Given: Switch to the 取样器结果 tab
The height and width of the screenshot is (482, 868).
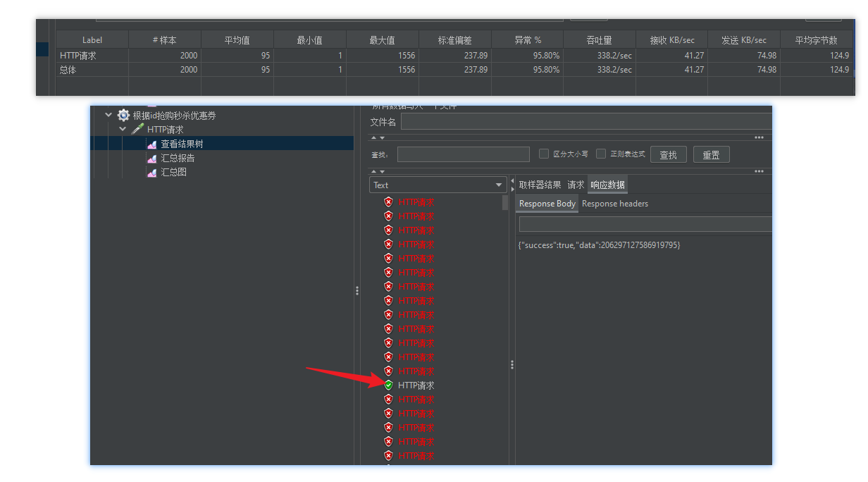Looking at the screenshot, I should tap(540, 185).
